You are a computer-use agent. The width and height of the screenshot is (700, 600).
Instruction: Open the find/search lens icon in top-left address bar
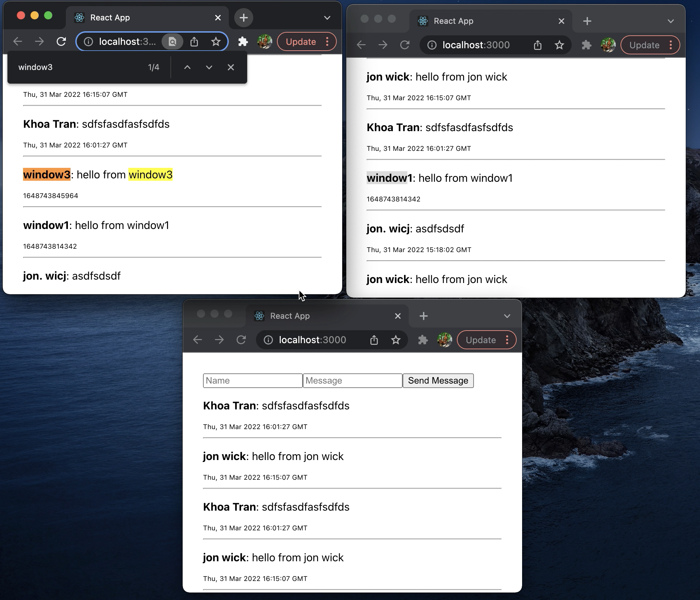point(172,42)
